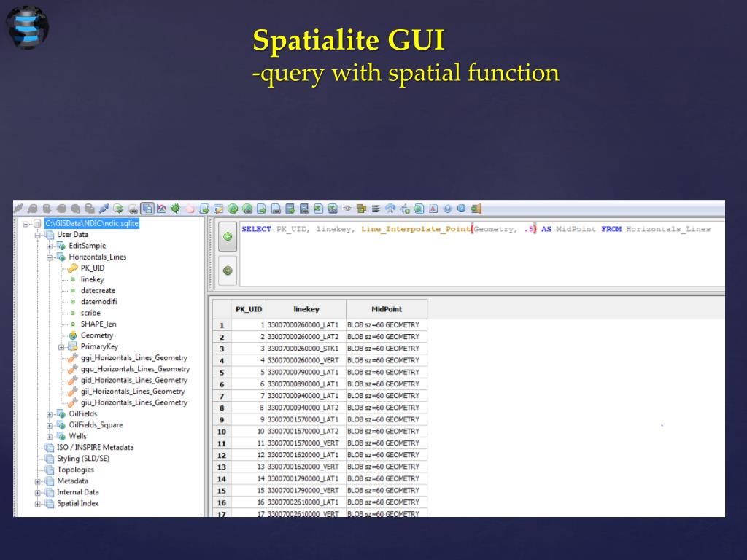Image resolution: width=747 pixels, height=560 pixels.
Task: Click MidPoint BLOB cell in row 10
Action: [x=387, y=432]
